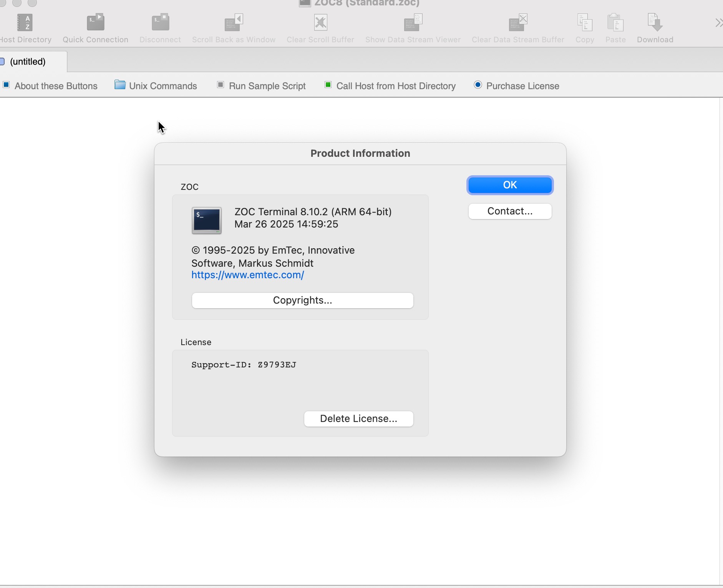Screen dimensions: 723x588
Task: Click the Delete License... button
Action: [358, 419]
